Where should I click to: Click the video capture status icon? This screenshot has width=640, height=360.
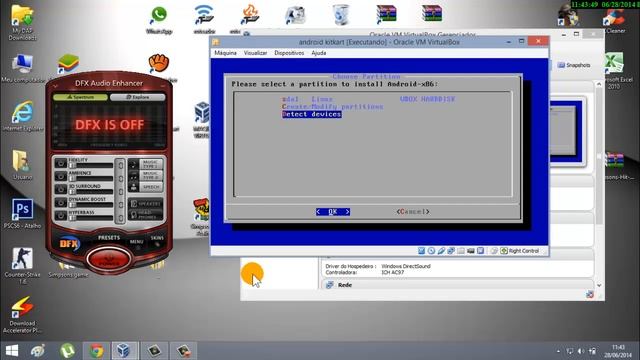471,251
